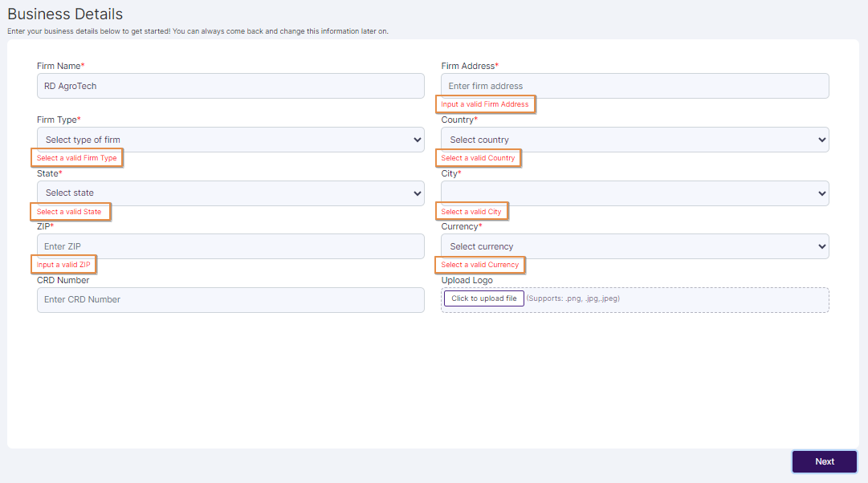Open the Select currency dropdown
Screen dimensions: 868x483
click(x=634, y=246)
